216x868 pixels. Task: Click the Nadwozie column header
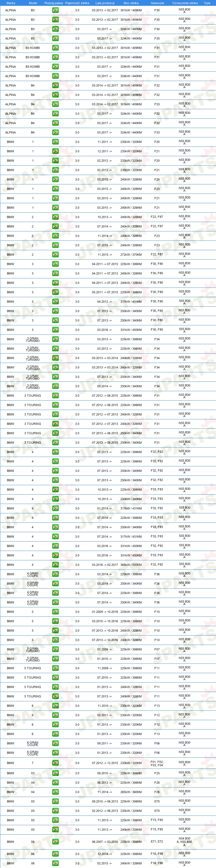point(157,3)
